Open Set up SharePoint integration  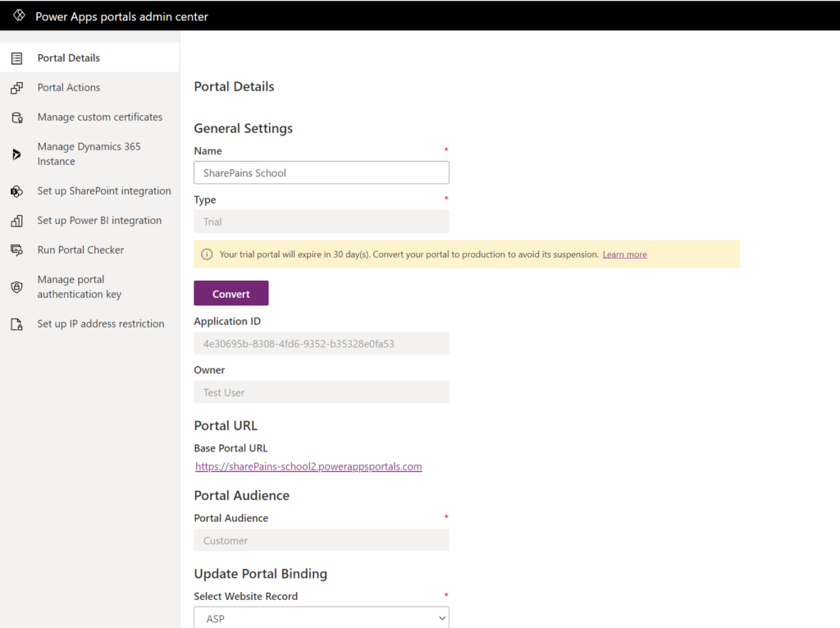pos(89,190)
